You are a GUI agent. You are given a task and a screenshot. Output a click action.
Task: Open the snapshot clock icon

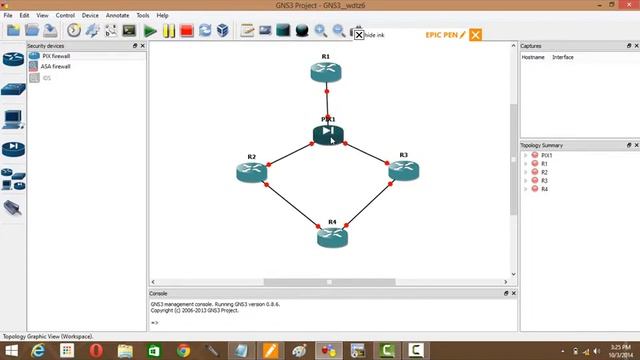(x=74, y=31)
